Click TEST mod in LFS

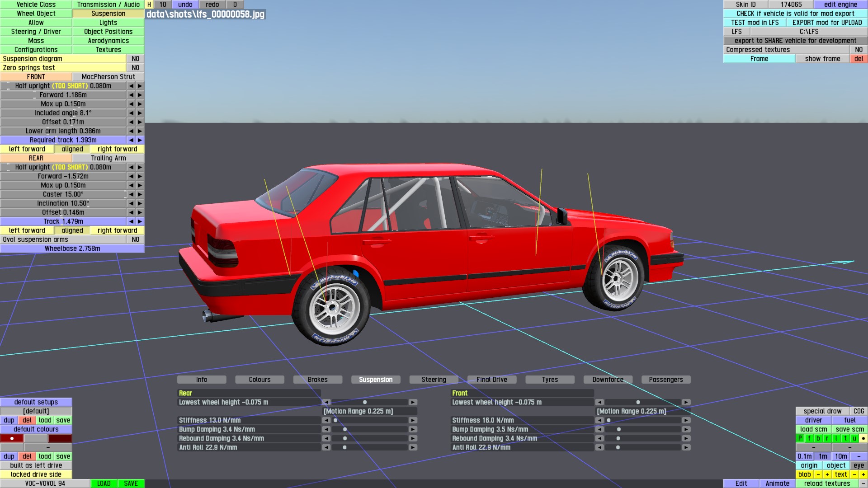[755, 23]
